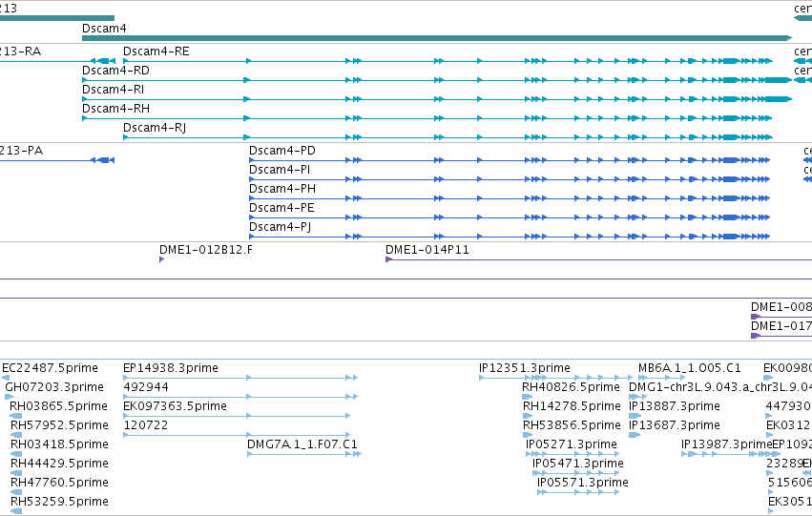This screenshot has height=516, width=812.
Task: Select transcript label Dscam4-RE
Action: tap(156, 52)
